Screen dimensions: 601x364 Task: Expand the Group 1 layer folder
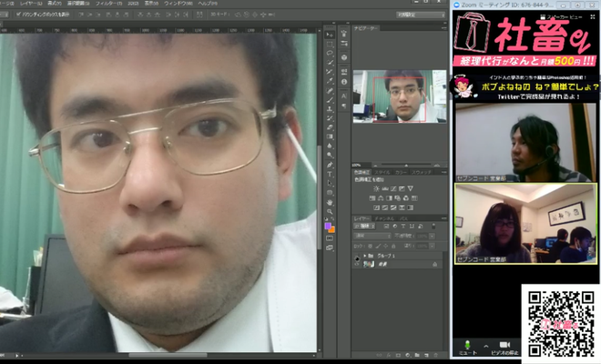[x=365, y=257]
